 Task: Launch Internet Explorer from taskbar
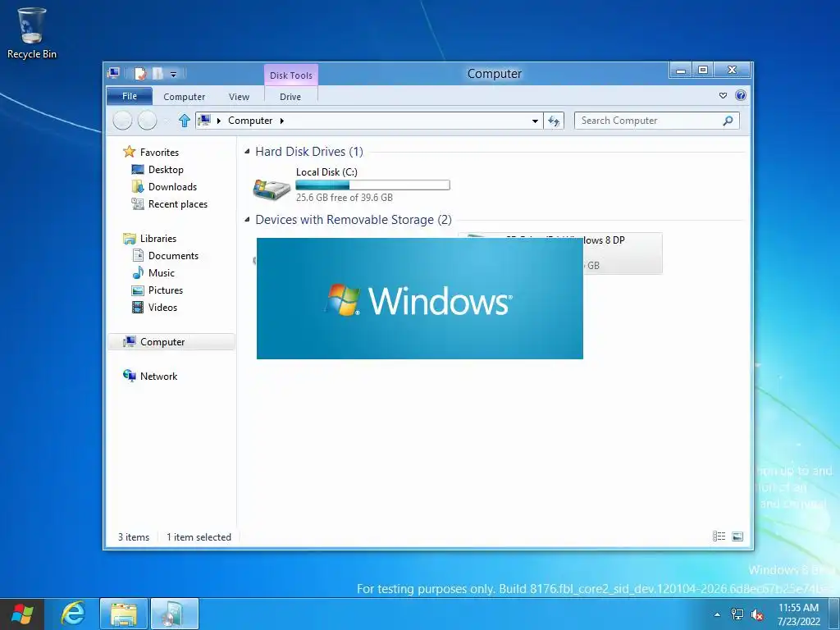[73, 614]
